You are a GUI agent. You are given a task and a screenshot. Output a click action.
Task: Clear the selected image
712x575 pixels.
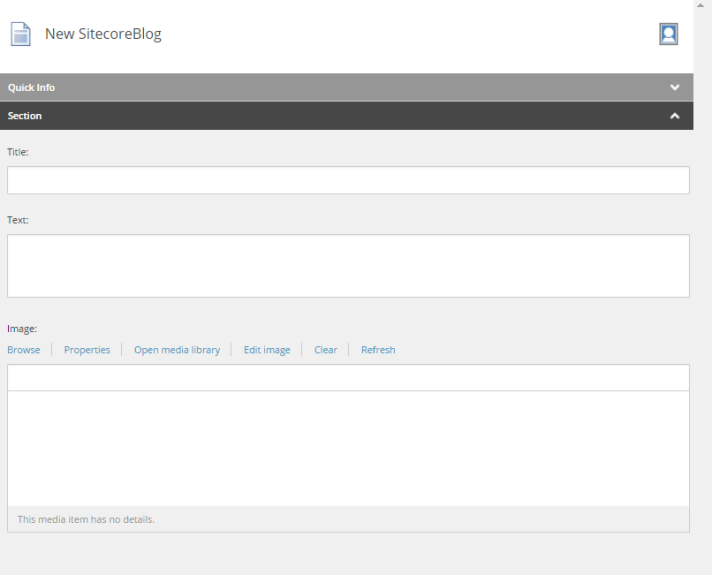(326, 350)
